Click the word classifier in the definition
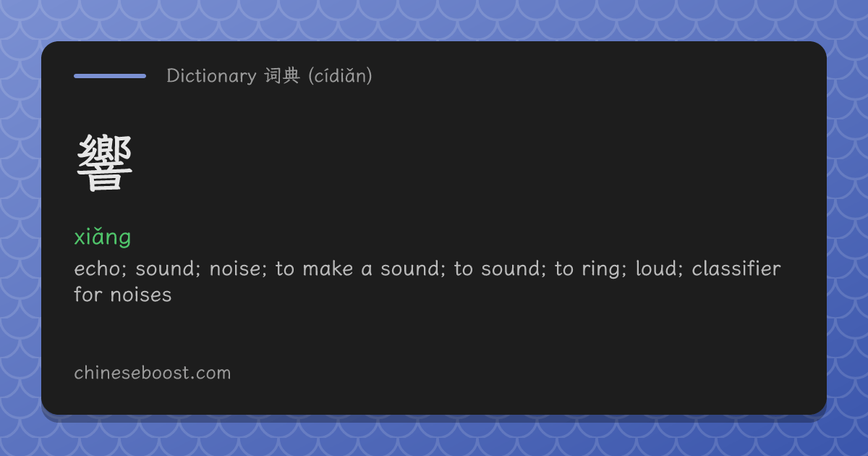Image resolution: width=868 pixels, height=456 pixels. click(736, 269)
